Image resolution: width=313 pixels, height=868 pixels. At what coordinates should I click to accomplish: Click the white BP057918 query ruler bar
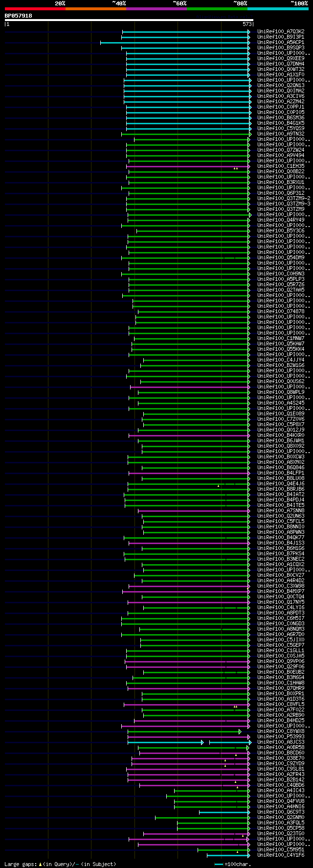click(129, 20)
